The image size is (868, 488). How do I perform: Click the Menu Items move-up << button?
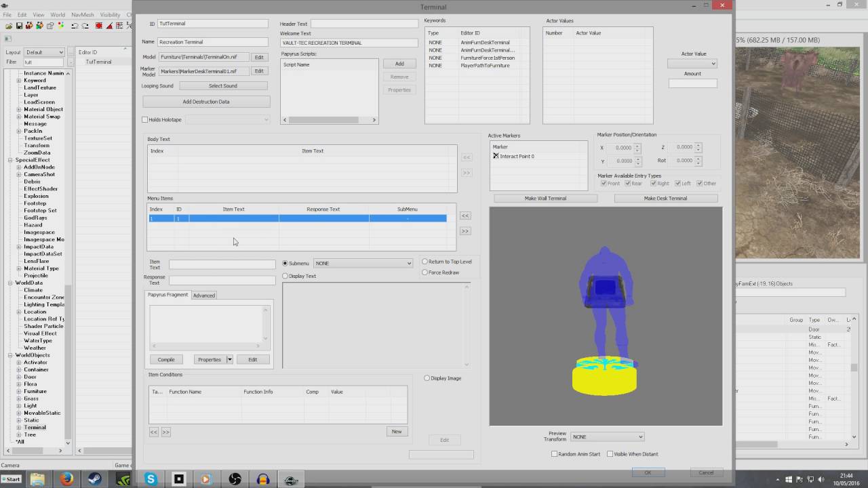pos(465,216)
